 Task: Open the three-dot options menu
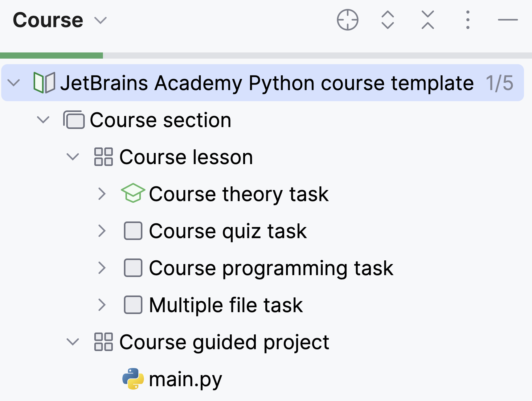468,20
